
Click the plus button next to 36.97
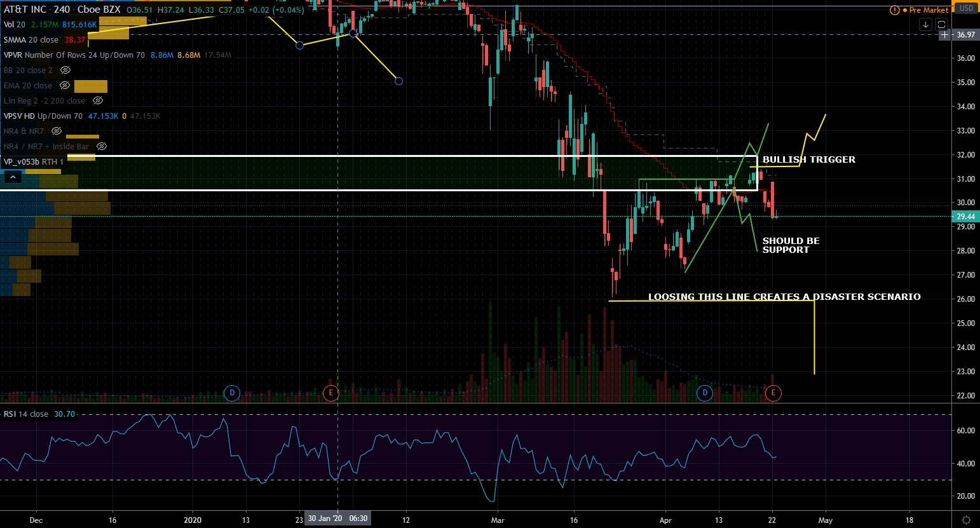coord(945,35)
